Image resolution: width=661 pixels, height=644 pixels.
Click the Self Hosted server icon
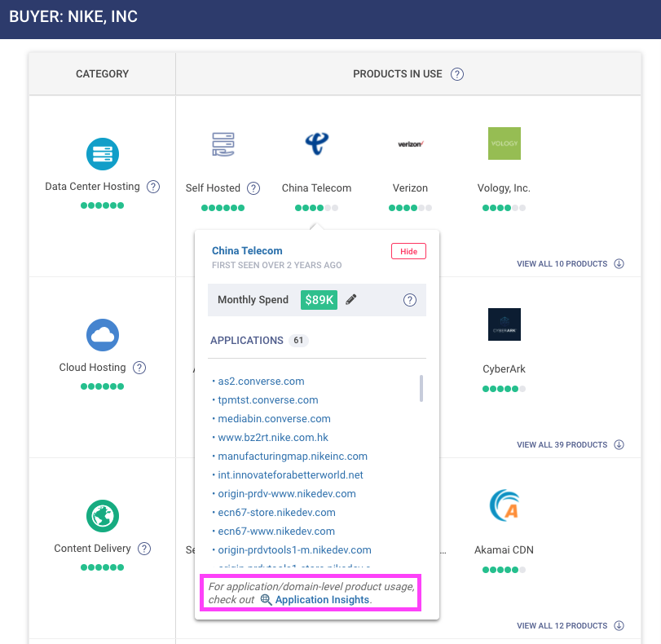pyautogui.click(x=223, y=143)
